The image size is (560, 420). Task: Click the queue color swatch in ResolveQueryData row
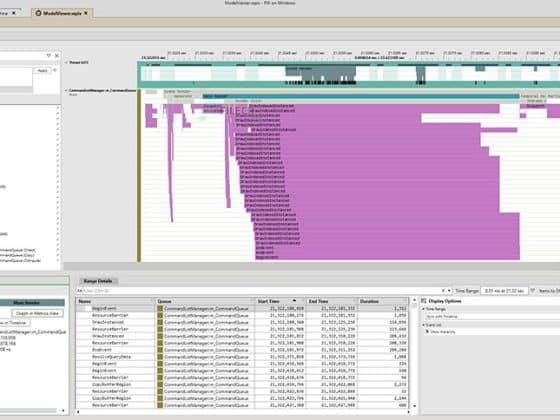[160, 357]
